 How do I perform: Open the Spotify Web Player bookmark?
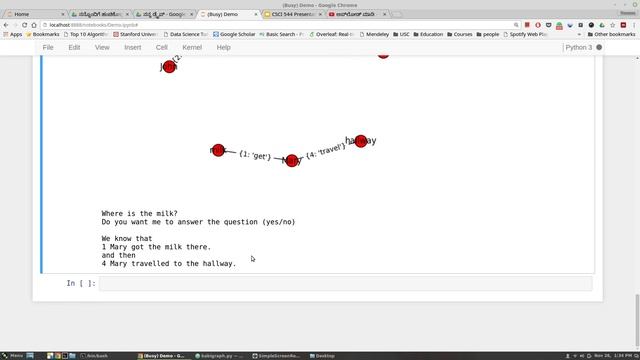coord(525,34)
